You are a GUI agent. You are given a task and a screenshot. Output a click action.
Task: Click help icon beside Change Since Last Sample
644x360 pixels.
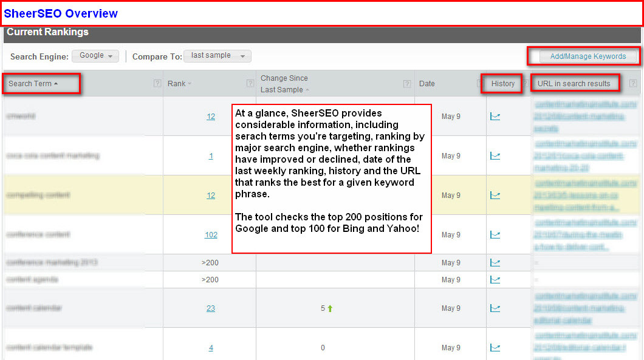pos(407,84)
